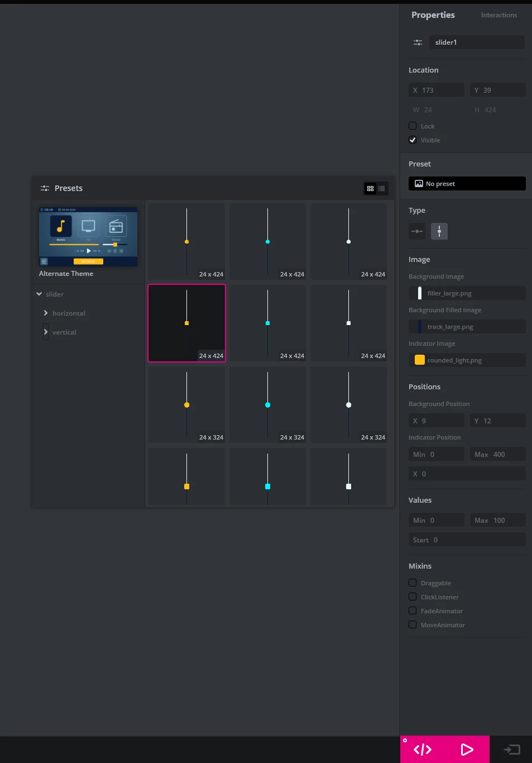Switch presets to grid view
The width and height of the screenshot is (532, 763).
click(x=370, y=189)
